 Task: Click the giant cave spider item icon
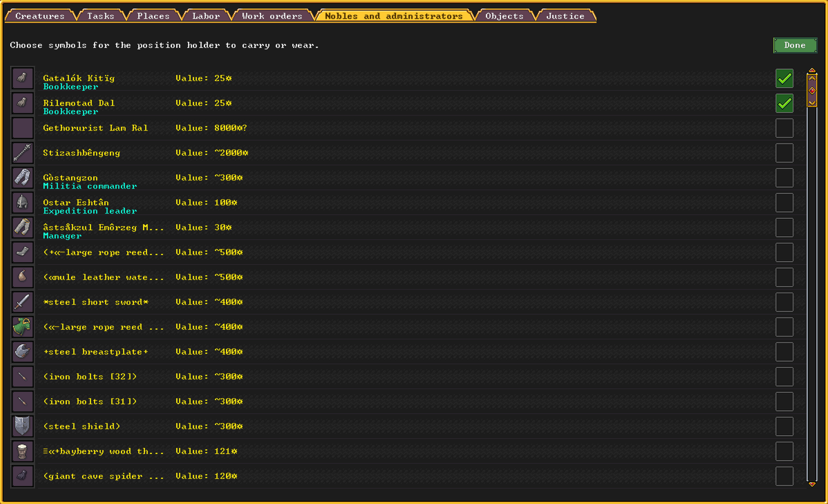(23, 476)
